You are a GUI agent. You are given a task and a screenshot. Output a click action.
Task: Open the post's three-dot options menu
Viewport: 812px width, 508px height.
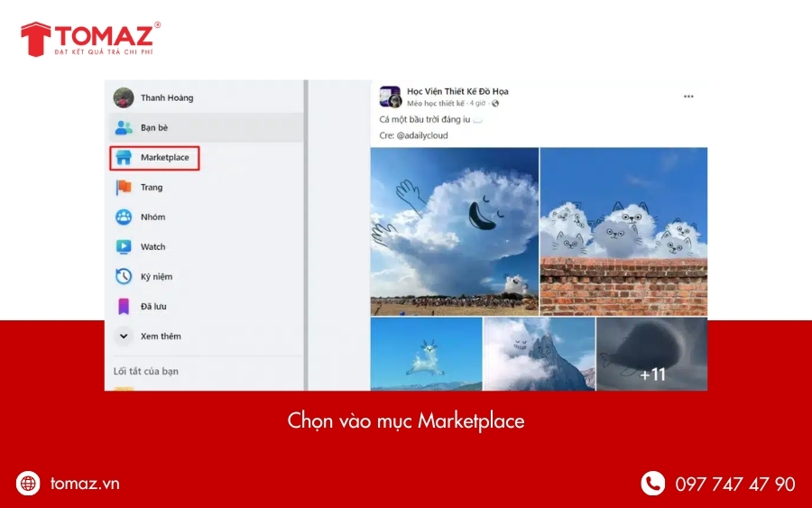pos(688,97)
